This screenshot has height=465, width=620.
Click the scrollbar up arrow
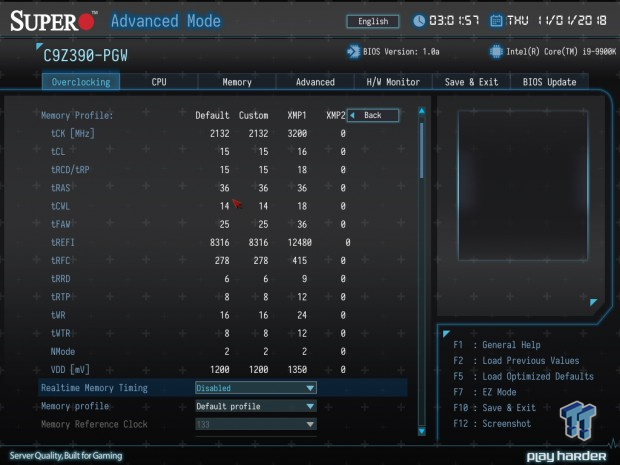(422, 111)
